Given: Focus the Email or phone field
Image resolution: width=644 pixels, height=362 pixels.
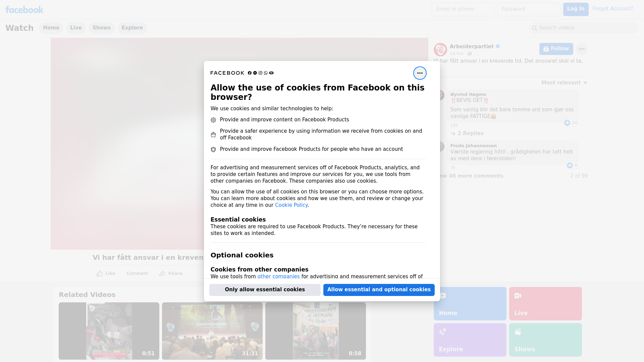Looking at the screenshot, I should [463, 9].
